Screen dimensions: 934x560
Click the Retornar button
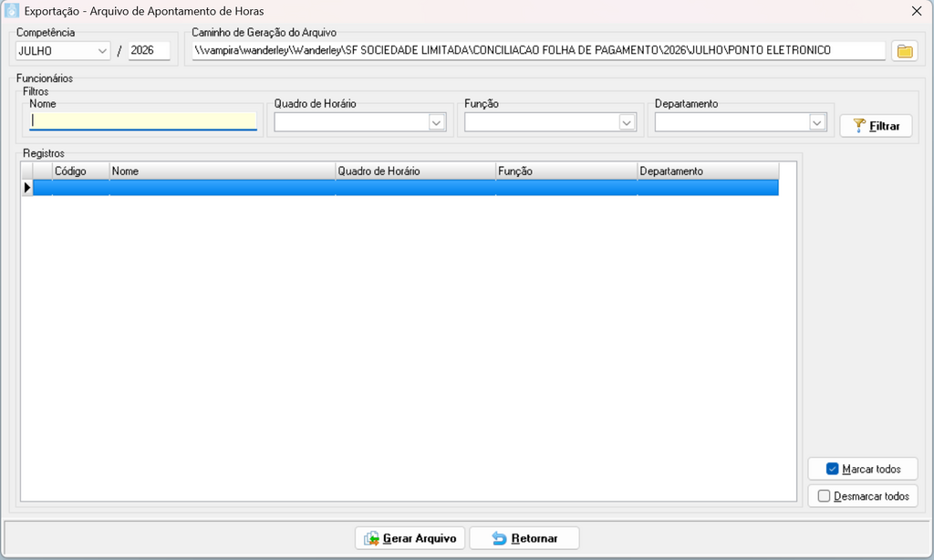click(x=524, y=538)
